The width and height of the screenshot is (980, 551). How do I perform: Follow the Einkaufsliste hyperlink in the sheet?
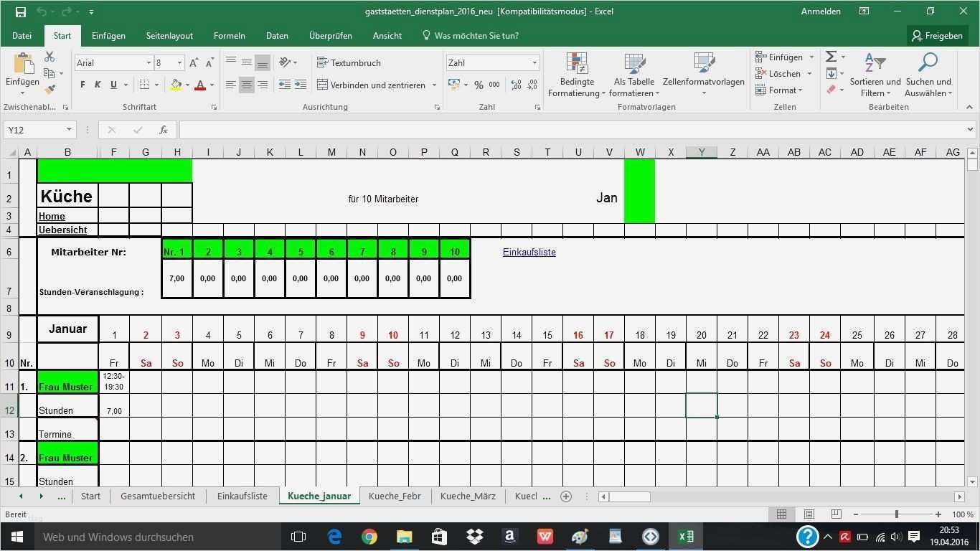529,252
